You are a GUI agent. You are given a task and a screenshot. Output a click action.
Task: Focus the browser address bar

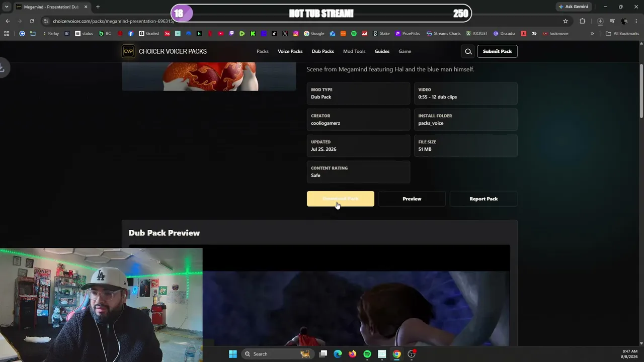click(302, 21)
